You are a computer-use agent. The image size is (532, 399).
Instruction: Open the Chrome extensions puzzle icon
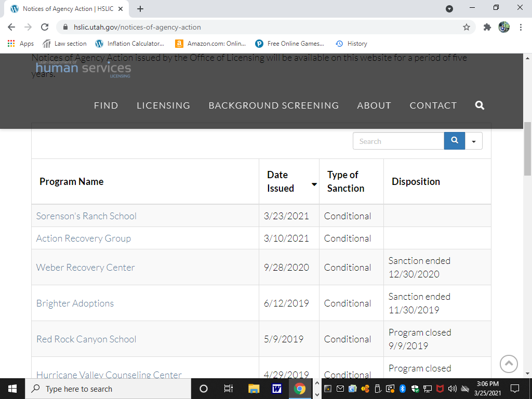pos(487,27)
